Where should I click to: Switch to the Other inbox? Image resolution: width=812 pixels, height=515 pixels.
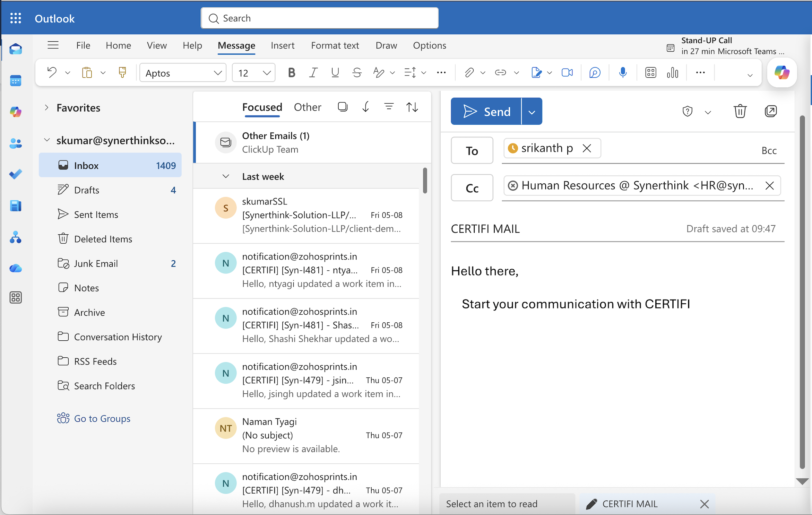(x=308, y=107)
